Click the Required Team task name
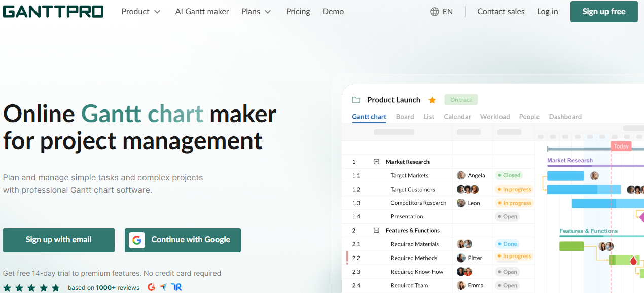644x293 pixels. pyautogui.click(x=409, y=285)
